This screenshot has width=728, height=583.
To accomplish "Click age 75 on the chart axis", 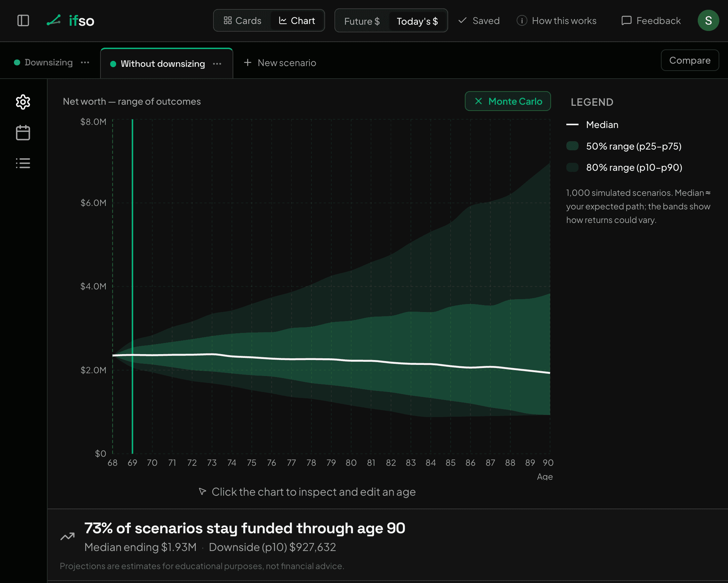I will coord(251,463).
